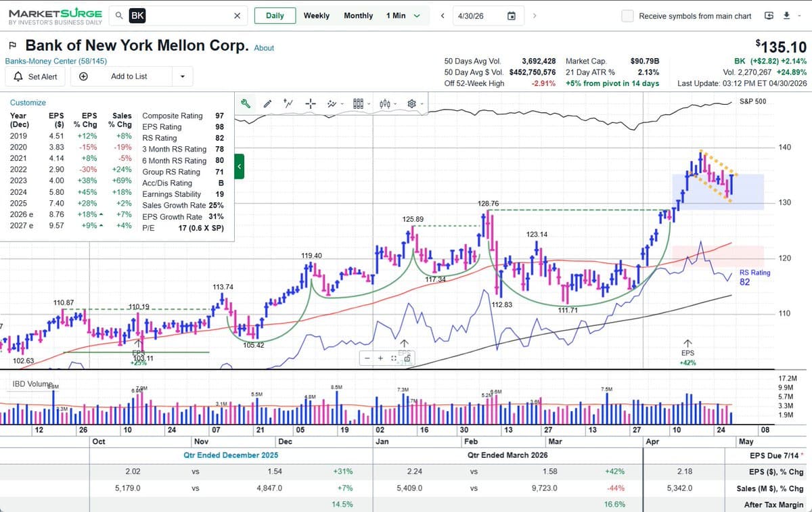Click the Set Alert button

pos(35,76)
